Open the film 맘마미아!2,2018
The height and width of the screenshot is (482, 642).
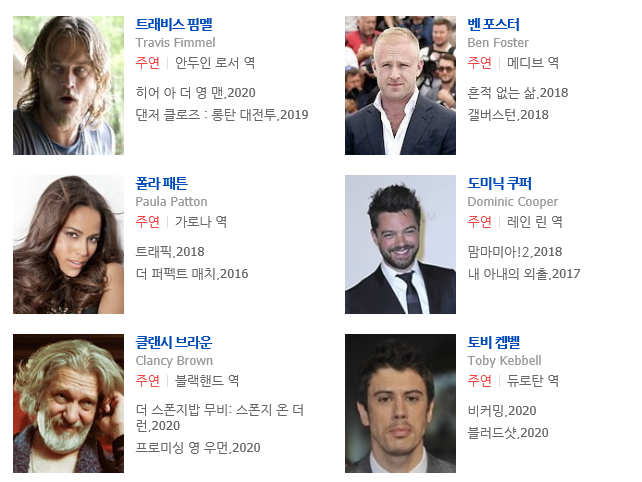[515, 251]
